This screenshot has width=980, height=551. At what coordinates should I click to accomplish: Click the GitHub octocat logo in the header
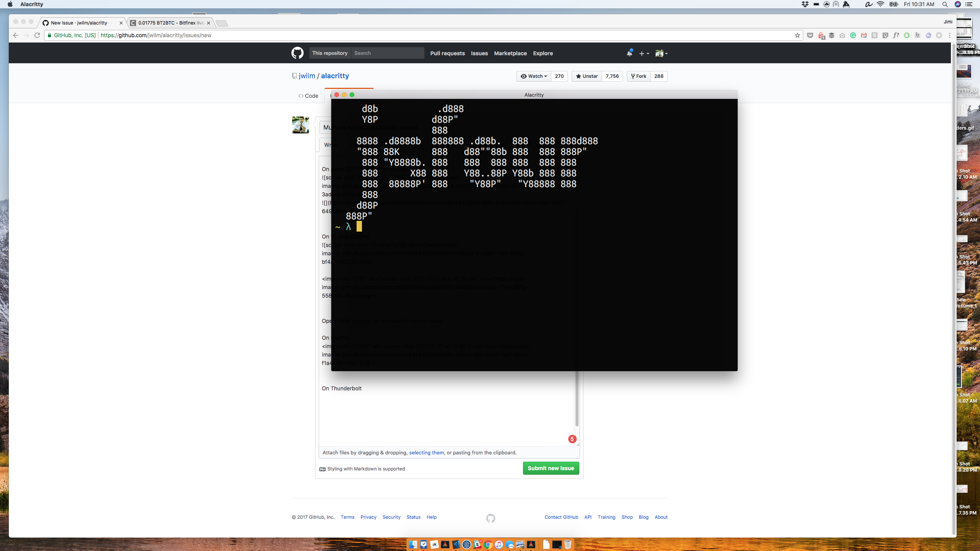(297, 53)
